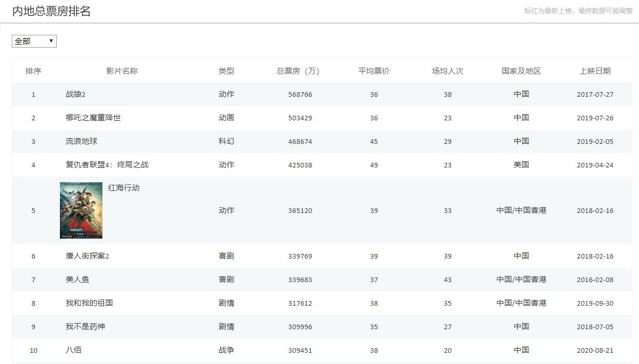Image resolution: width=639 pixels, height=364 pixels.
Task: Click the 排序 column header
Action: coord(33,71)
